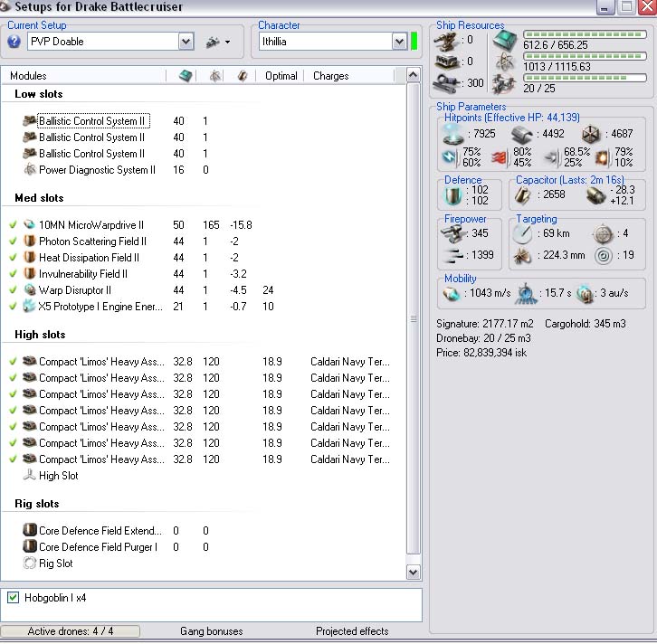
Task: Toggle the Invulnerability Field II checkmark
Action: coord(13,273)
